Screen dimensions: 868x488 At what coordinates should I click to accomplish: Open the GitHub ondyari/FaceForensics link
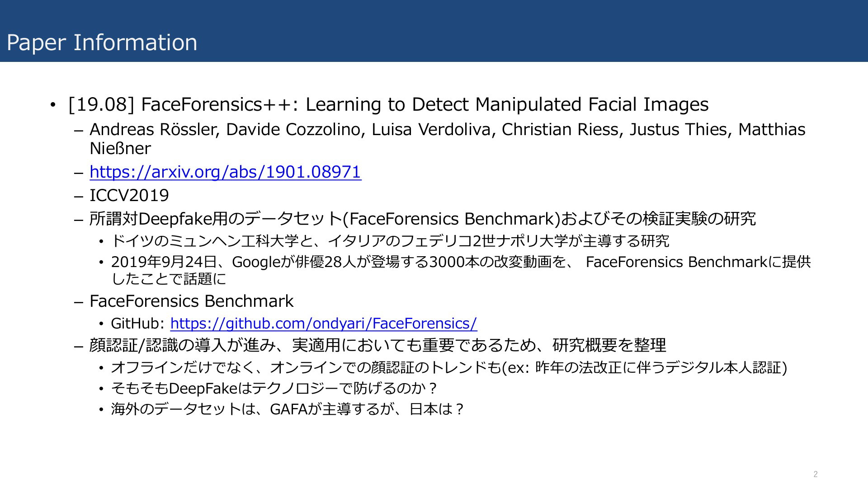point(323,324)
